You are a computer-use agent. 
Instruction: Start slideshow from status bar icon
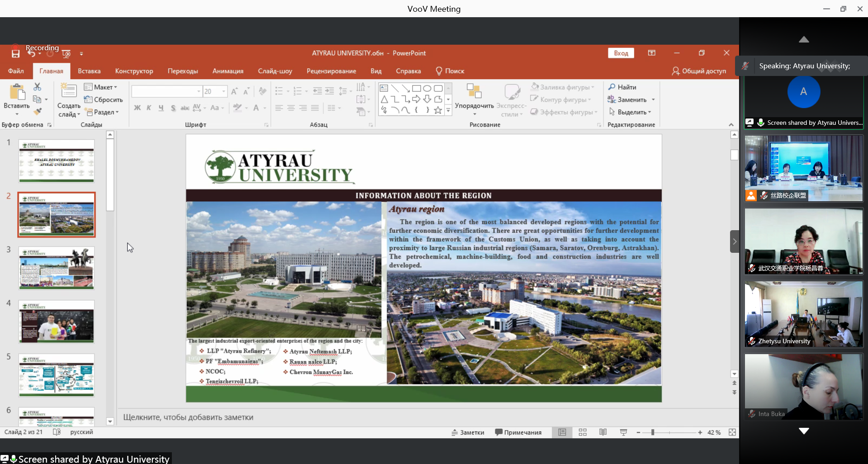coord(623,432)
